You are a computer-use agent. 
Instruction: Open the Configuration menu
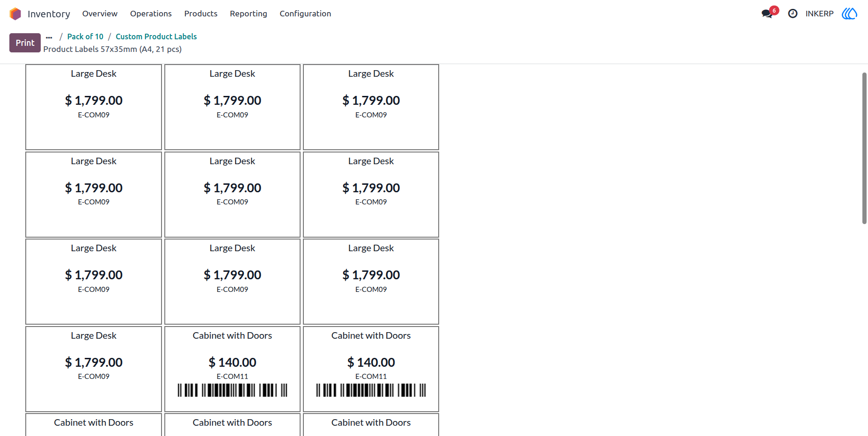tap(305, 14)
